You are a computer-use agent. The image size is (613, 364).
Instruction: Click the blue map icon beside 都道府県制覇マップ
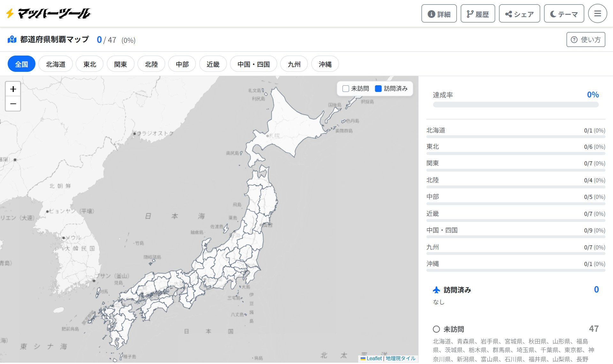coord(12,40)
